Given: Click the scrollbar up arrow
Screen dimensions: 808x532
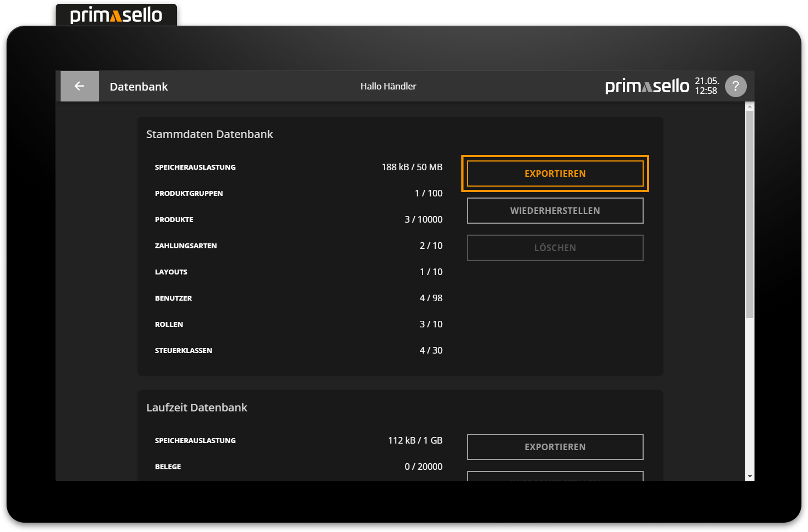Looking at the screenshot, I should coord(750,106).
